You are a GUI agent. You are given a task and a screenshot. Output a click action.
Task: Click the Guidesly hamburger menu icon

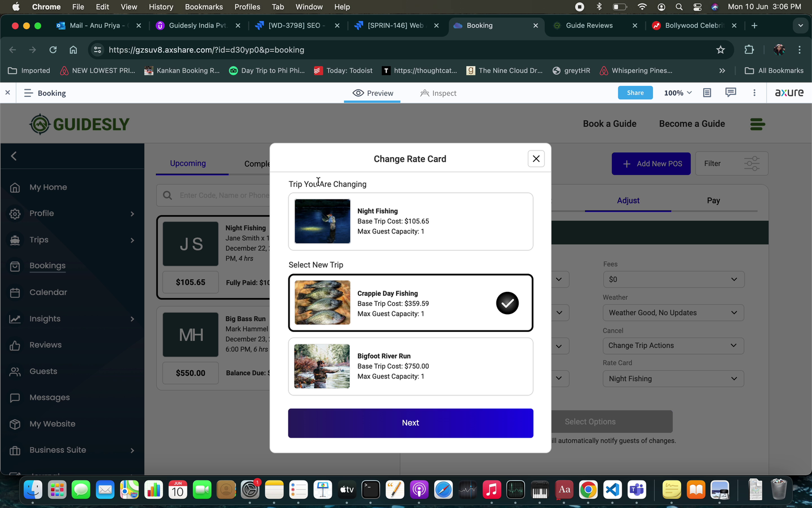pyautogui.click(x=757, y=124)
